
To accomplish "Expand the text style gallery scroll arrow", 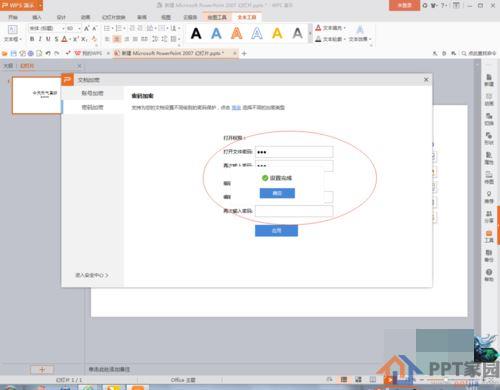I will [310, 33].
